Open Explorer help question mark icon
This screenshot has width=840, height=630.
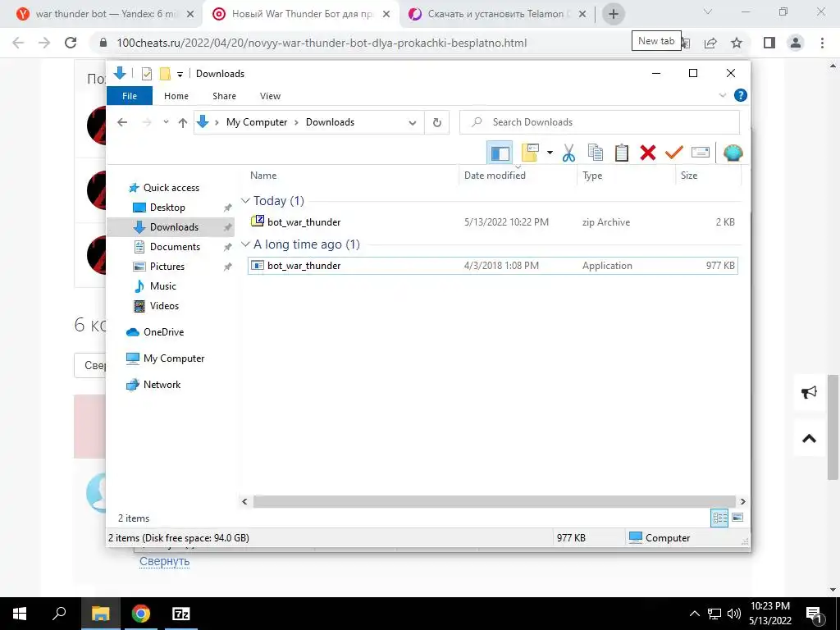[x=741, y=95]
